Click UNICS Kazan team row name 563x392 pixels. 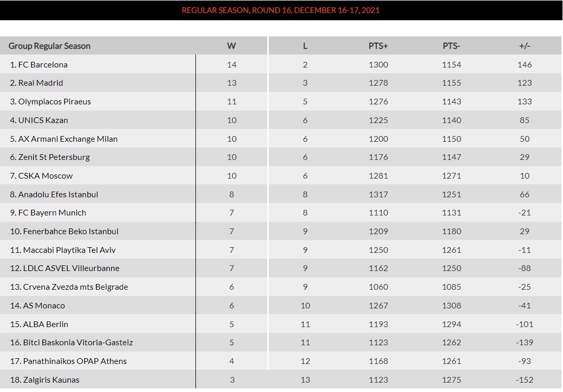click(43, 120)
